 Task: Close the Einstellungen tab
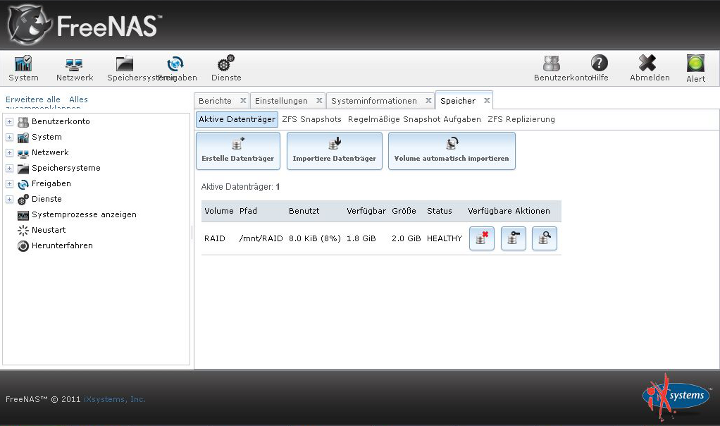[x=319, y=100]
